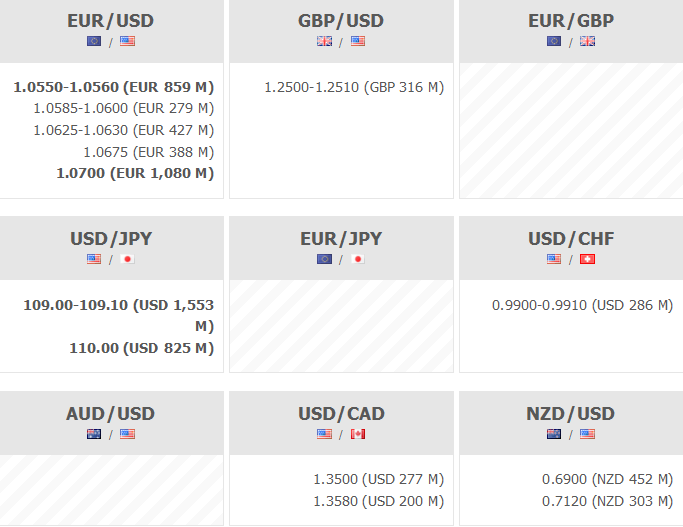
Task: Click the Japan flag in EUR/JPY card
Action: (357, 259)
